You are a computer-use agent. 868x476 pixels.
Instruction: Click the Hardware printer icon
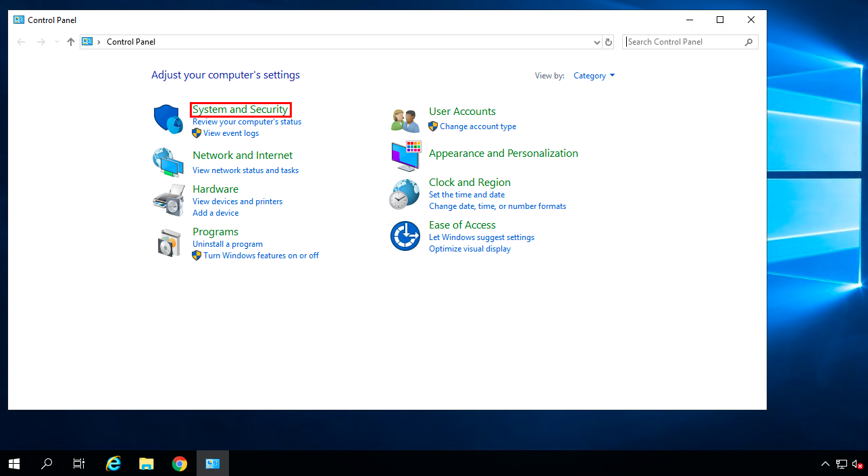pos(168,199)
